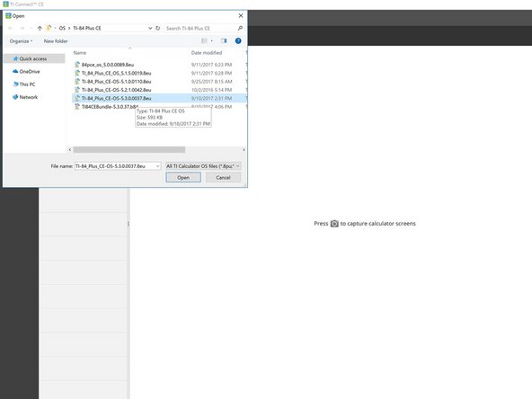Open the view options dropdown arrow
The width and height of the screenshot is (532, 399).
[x=212, y=40]
